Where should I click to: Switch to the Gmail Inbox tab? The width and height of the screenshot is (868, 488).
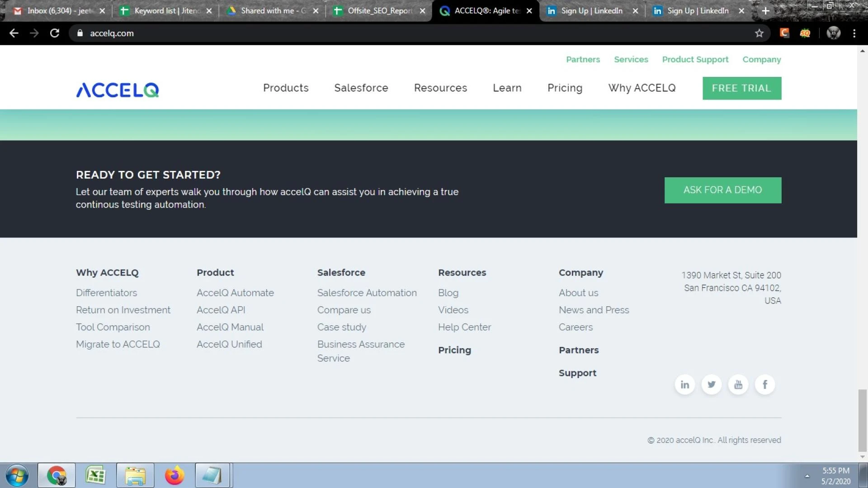click(x=58, y=11)
